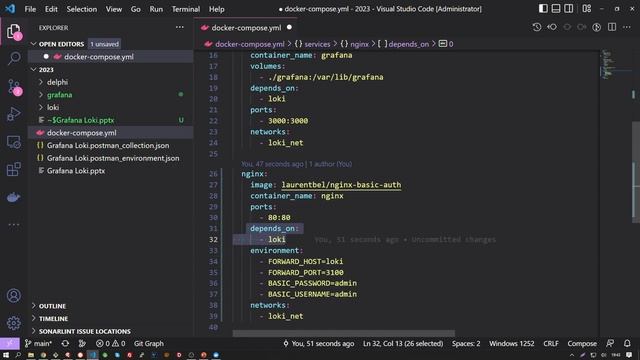Open file history timeline icon in editor toolbar
Screen dimensions: 640x360
pyautogui.click(x=537, y=27)
